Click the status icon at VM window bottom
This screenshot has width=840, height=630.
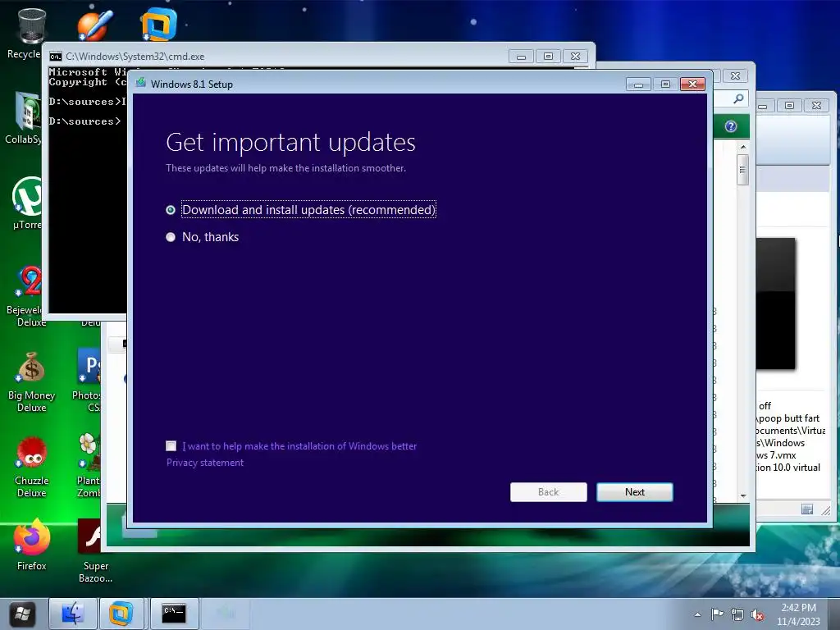[x=807, y=509]
